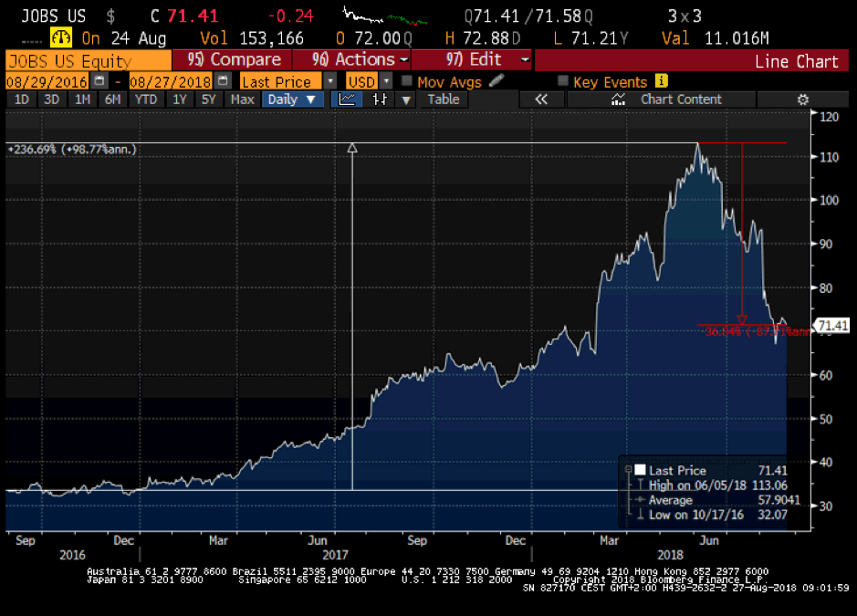857x616 pixels.
Task: Click the red -36.84% annotation label
Action: (757, 332)
